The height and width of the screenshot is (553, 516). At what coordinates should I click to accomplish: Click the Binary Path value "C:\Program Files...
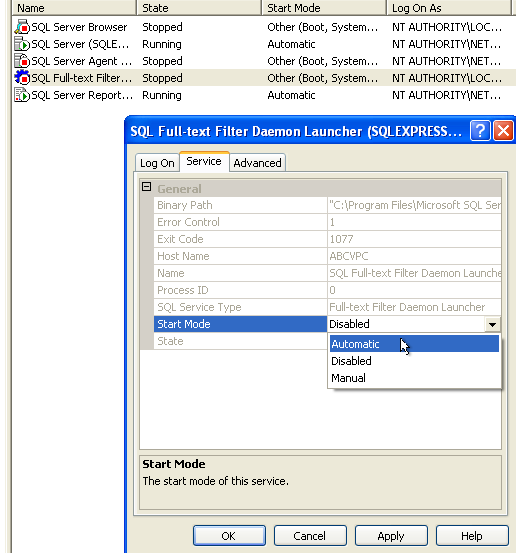[414, 205]
